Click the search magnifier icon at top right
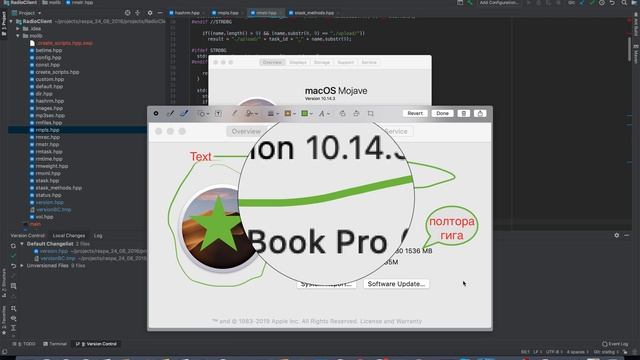640x360 pixels. tap(624, 3)
